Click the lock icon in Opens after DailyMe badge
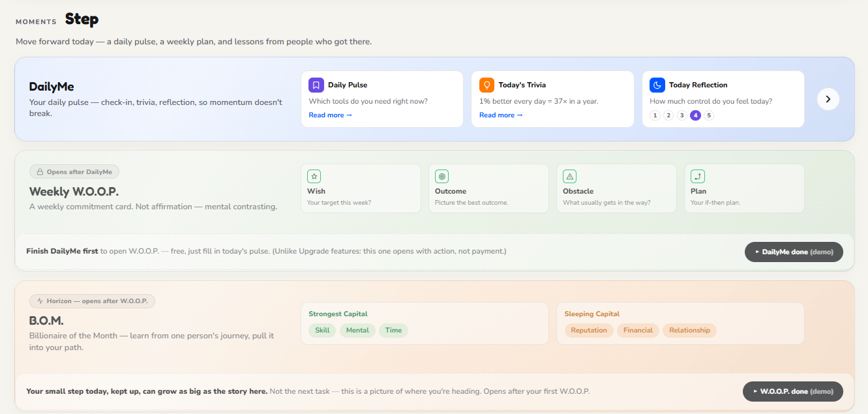Viewport: 868px width, 414px height. point(40,172)
